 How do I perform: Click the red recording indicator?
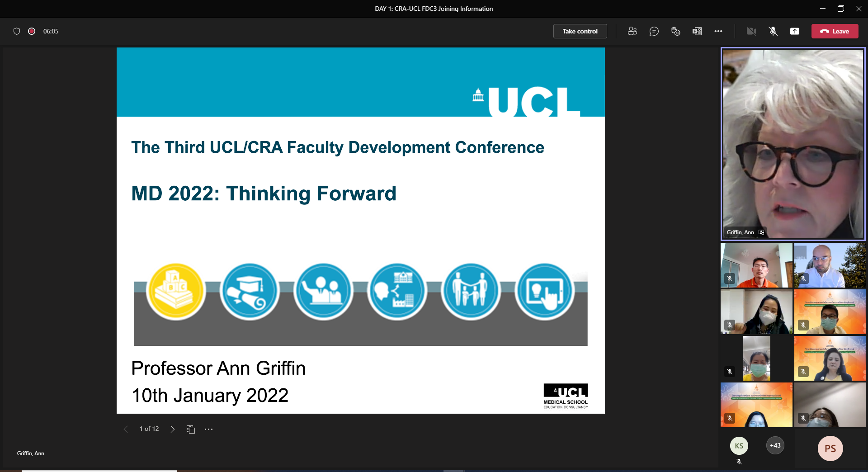pos(32,31)
